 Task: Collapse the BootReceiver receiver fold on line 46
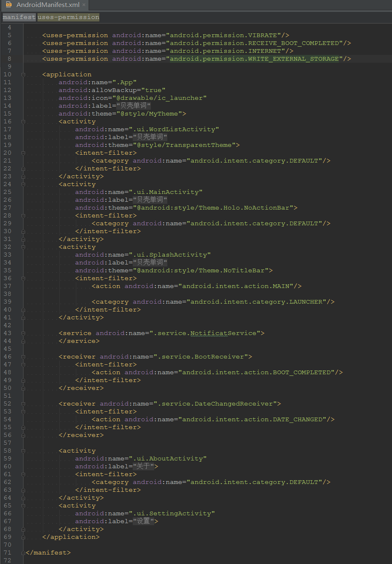click(x=23, y=357)
